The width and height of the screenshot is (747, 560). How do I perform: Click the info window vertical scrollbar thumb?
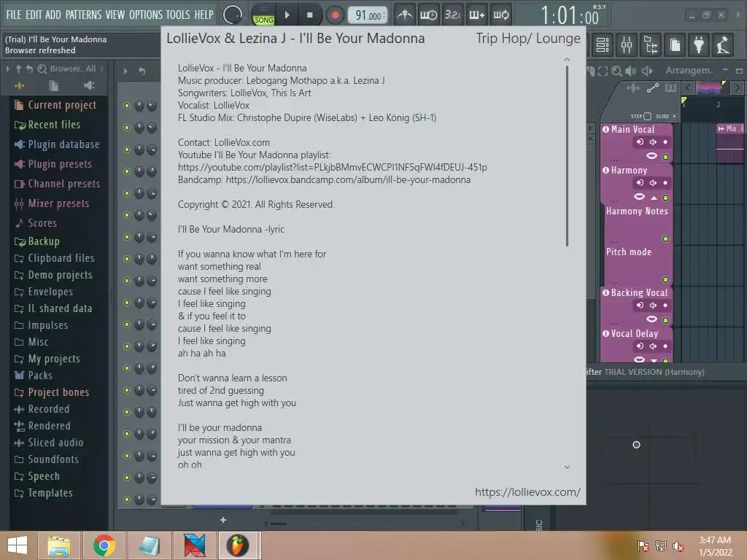click(x=567, y=156)
